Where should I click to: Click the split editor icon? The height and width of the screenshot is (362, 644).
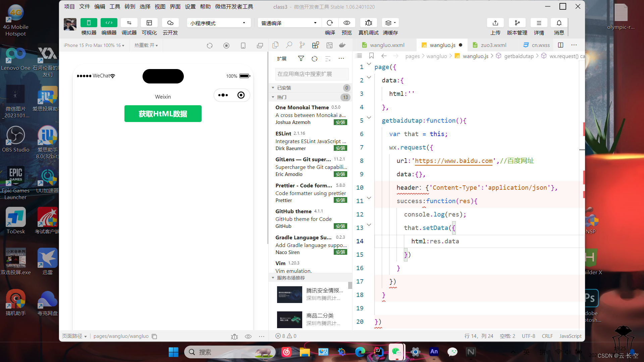coord(560,45)
